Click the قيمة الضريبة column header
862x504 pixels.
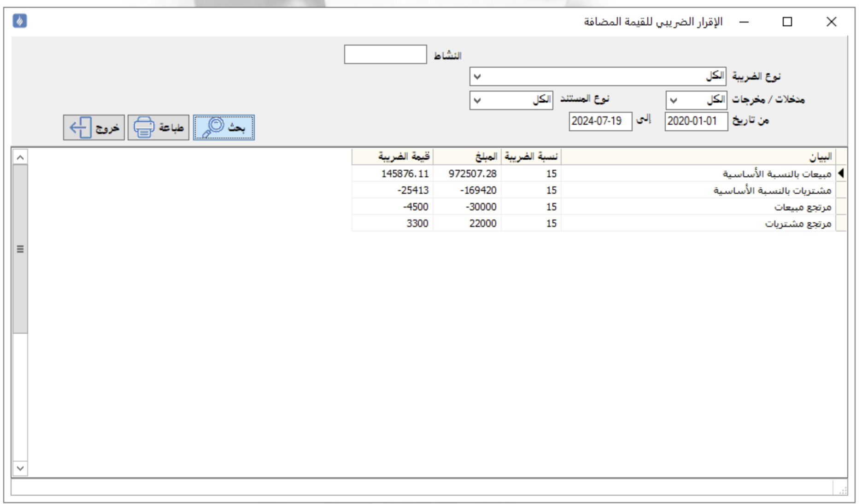tap(393, 157)
